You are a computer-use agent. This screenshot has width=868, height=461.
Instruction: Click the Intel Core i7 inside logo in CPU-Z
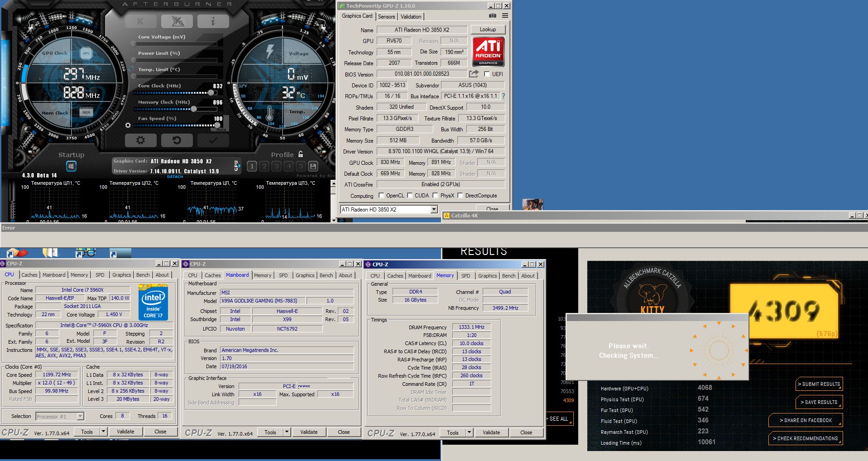click(x=153, y=302)
